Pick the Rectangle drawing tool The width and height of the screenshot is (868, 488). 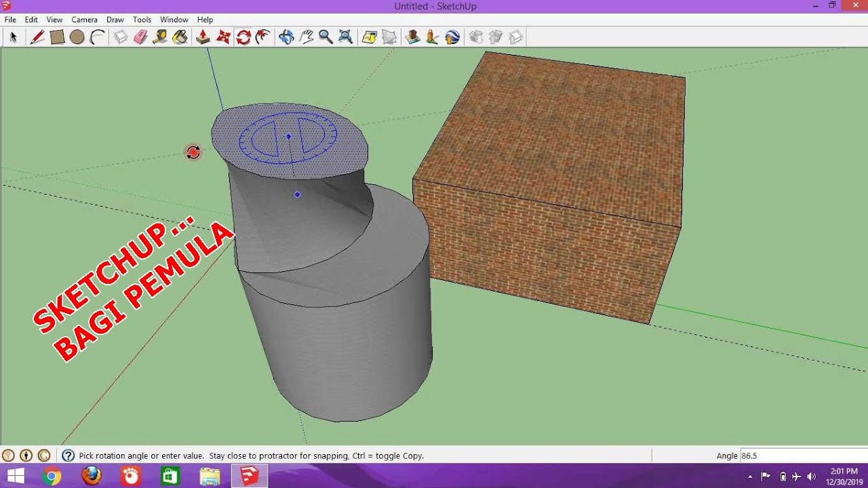(57, 37)
